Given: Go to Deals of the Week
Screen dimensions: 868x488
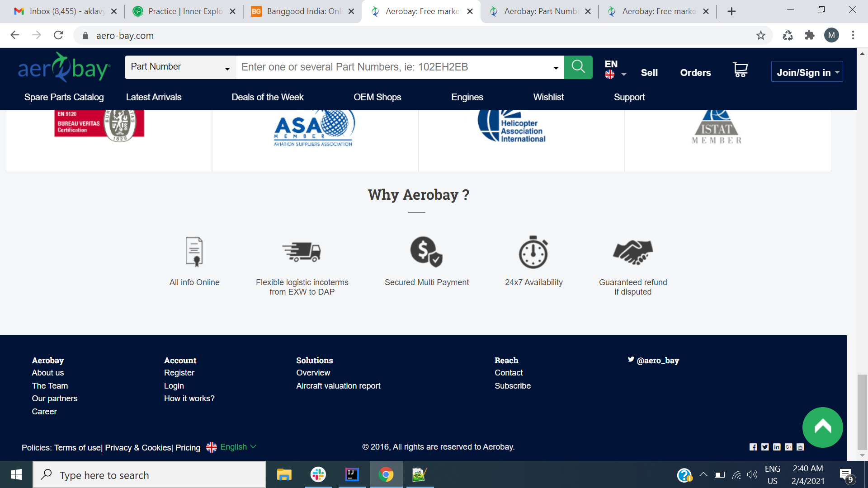Looking at the screenshot, I should (x=267, y=97).
